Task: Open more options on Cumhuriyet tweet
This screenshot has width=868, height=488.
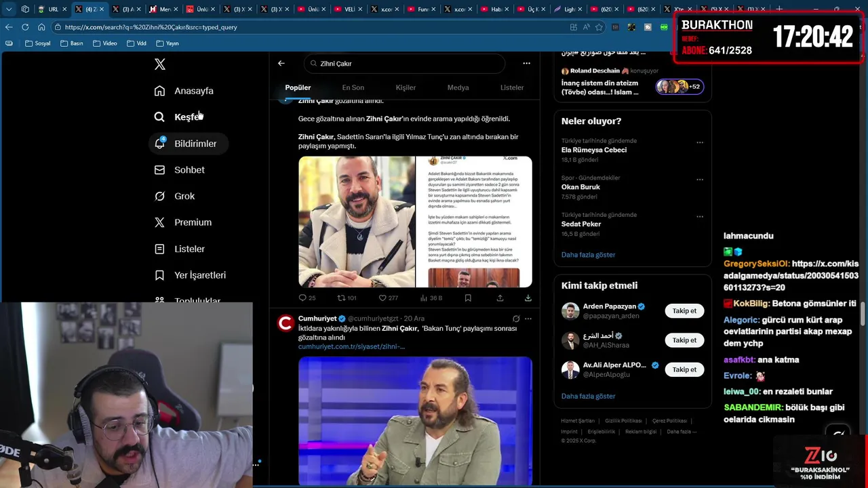Action: (528, 319)
